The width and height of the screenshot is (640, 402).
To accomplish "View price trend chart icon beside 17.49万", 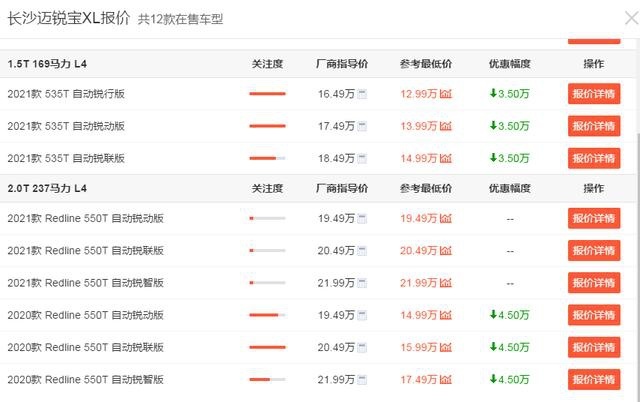I will [446, 380].
